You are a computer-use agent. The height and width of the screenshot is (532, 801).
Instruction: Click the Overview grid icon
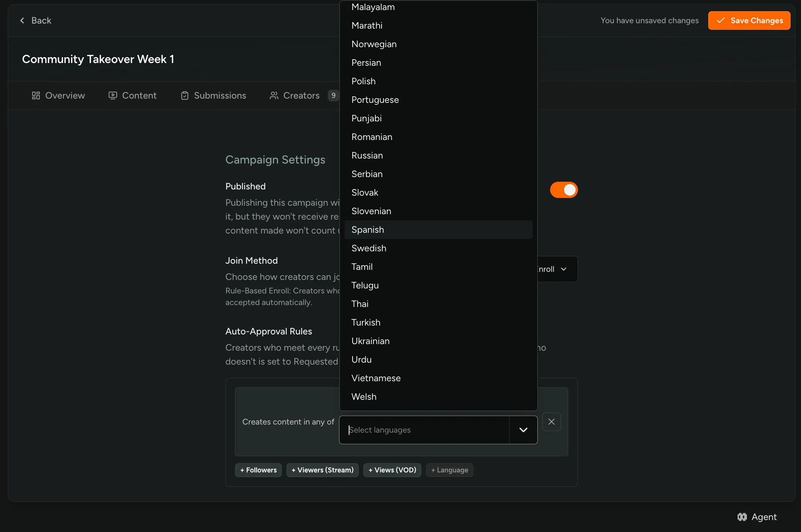click(x=36, y=95)
